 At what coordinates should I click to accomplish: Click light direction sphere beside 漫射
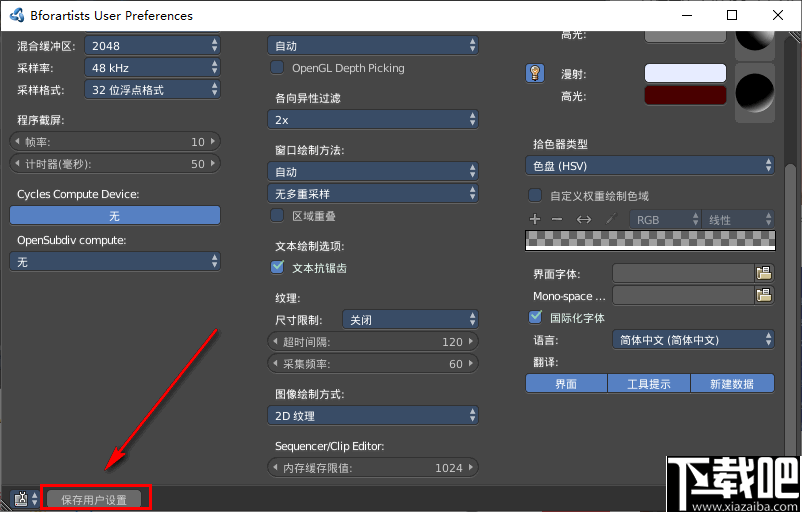click(x=755, y=93)
